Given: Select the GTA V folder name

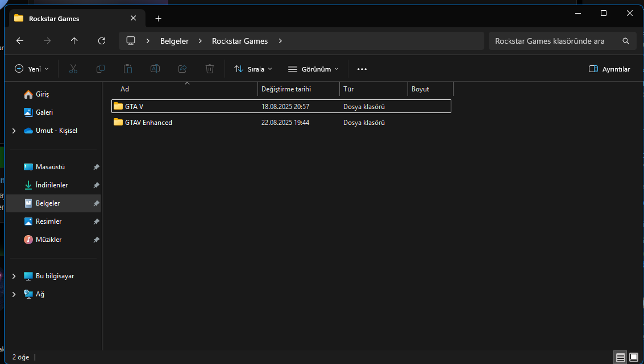Looking at the screenshot, I should (x=134, y=107).
